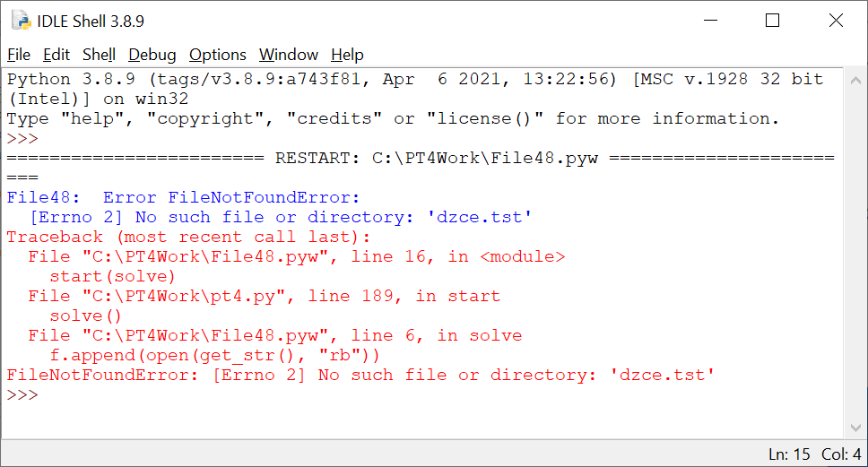868x467 pixels.
Task: Click the Ln: 15 status bar indicator
Action: pos(789,454)
